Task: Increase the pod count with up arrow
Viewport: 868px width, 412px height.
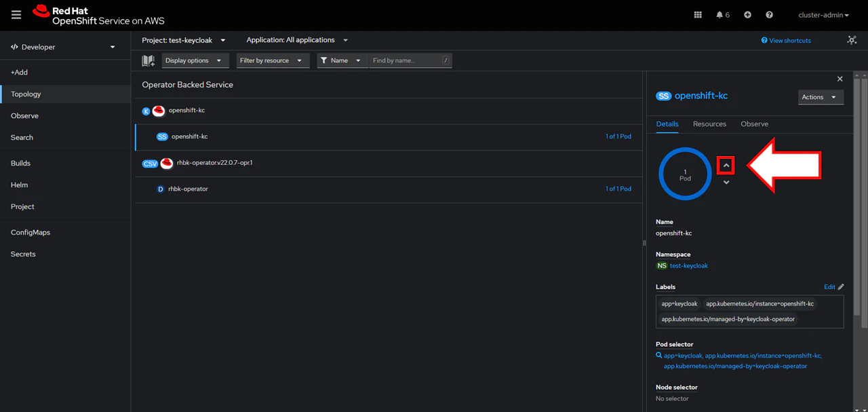Action: (x=726, y=165)
